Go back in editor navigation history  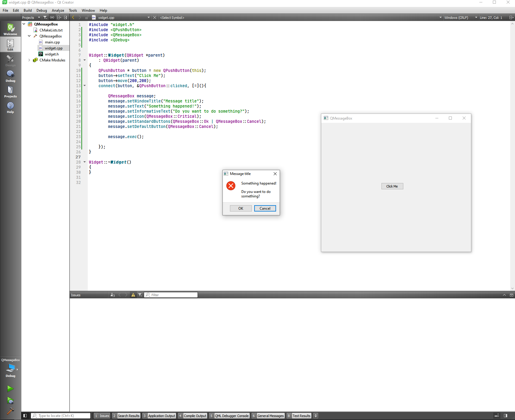(x=73, y=17)
